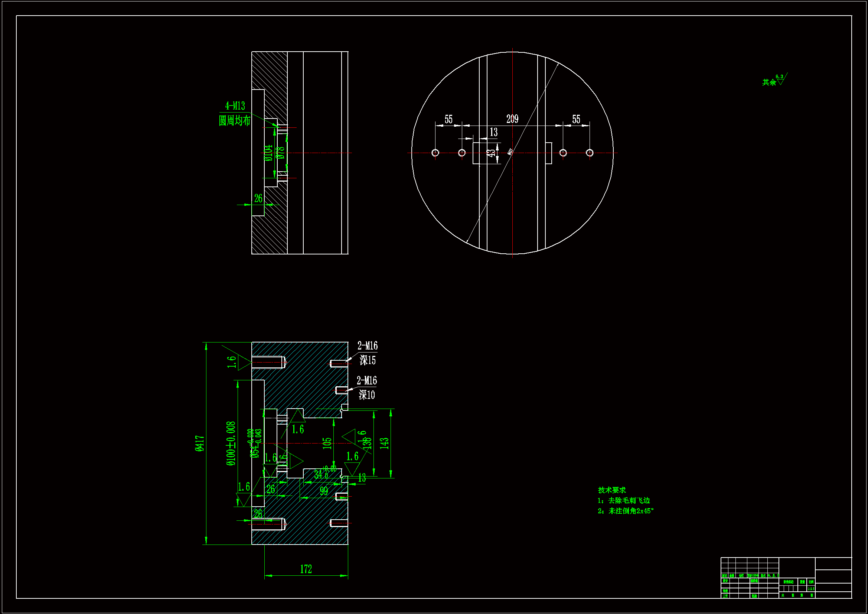Click the 143 vertical dimension text
The height and width of the screenshot is (614, 868).
[384, 444]
